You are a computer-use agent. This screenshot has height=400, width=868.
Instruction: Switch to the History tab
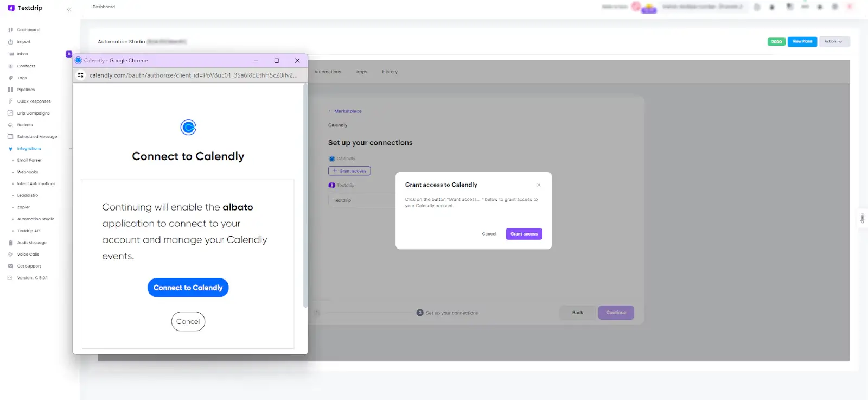tap(390, 72)
